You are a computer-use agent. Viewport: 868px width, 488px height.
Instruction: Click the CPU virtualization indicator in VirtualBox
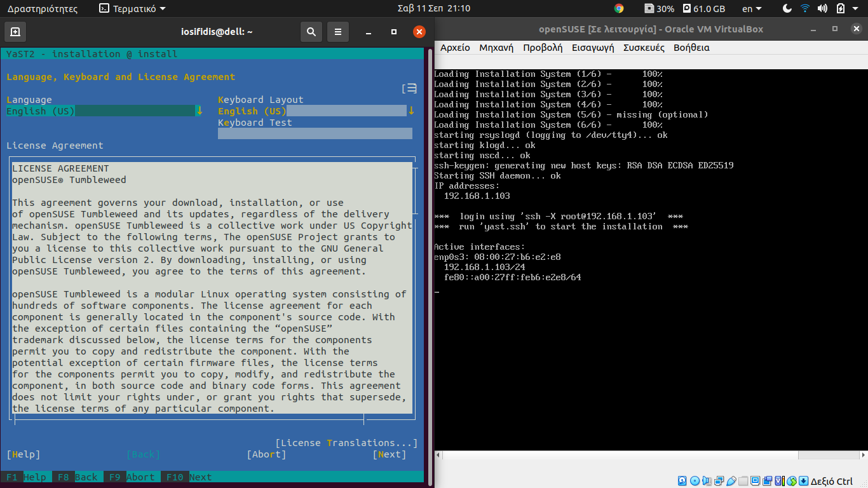[780, 481]
